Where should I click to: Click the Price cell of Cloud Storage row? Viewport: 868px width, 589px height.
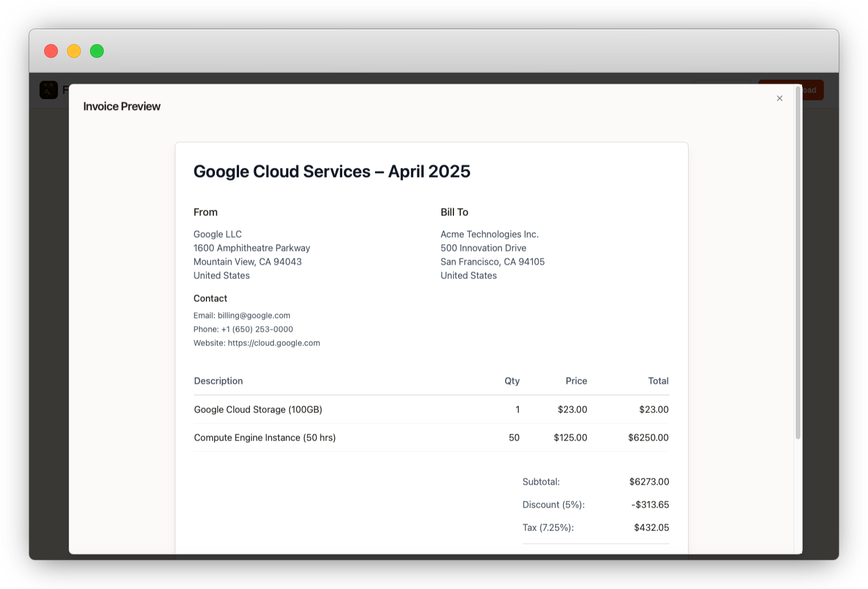pos(572,410)
